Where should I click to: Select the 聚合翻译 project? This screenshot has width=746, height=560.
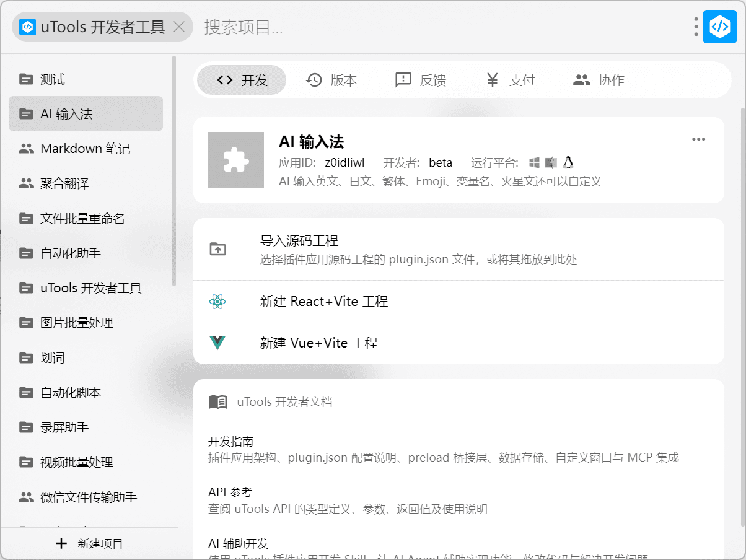point(86,183)
